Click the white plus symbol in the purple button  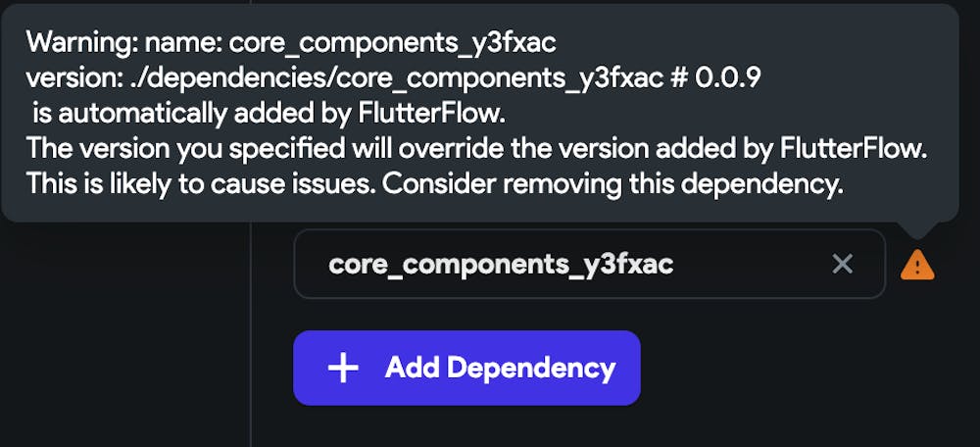[343, 369]
